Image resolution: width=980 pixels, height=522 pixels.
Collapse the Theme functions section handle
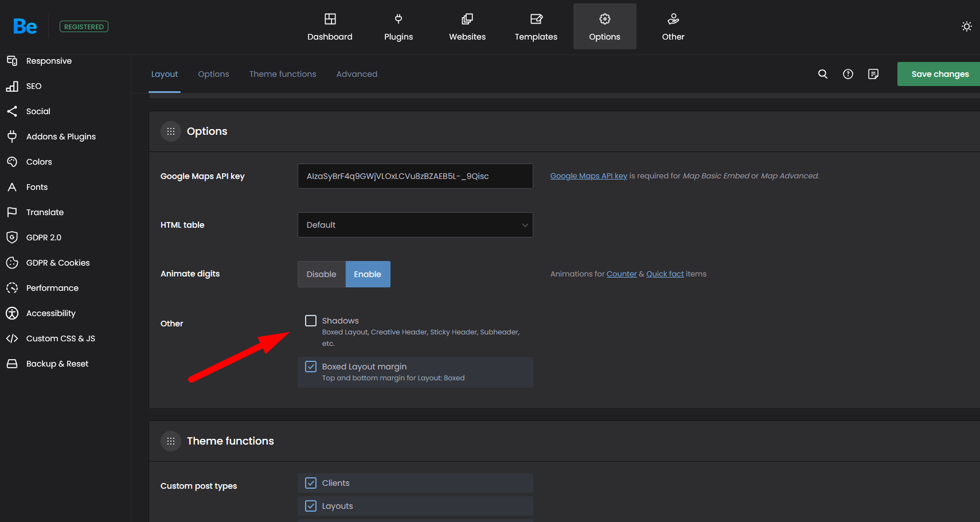coord(171,441)
